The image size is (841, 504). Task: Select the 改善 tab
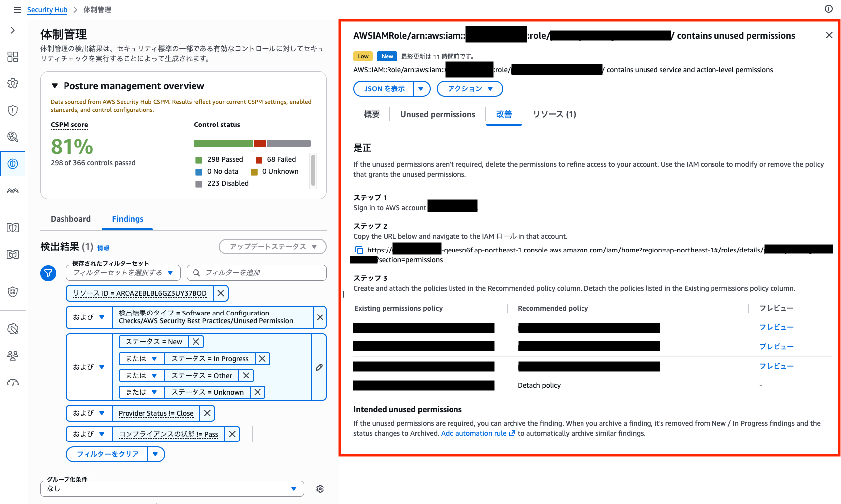point(504,114)
